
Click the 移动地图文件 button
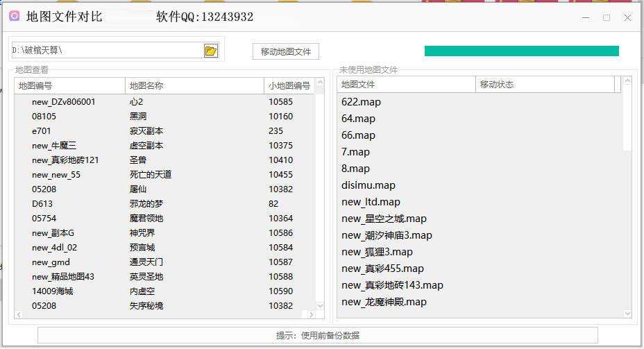(286, 52)
